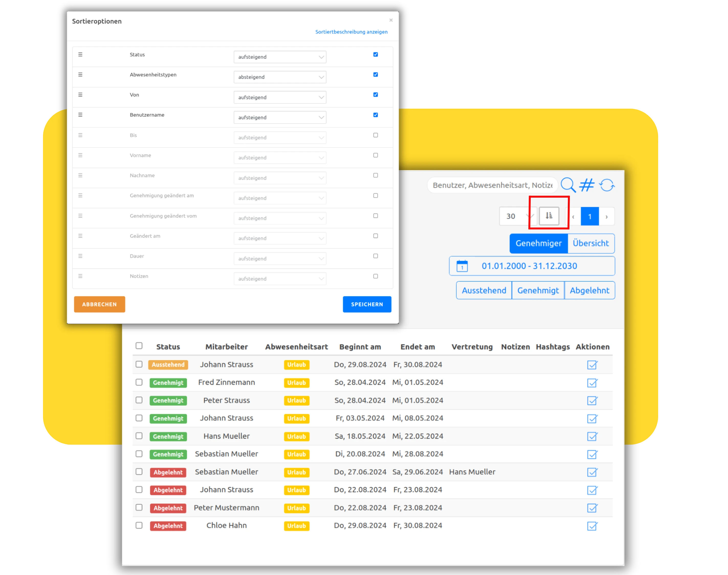Click the calendar icon beside the date range
Image resolution: width=728 pixels, height=575 pixels.
click(x=462, y=266)
